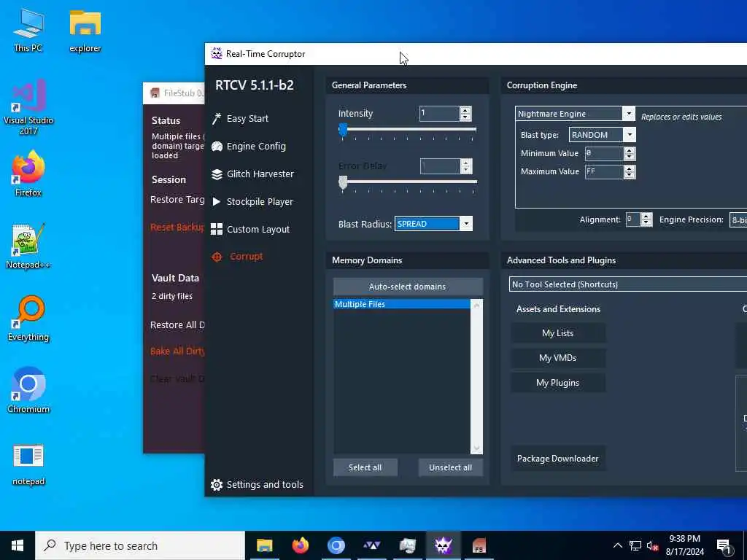The image size is (747, 560).
Task: Open explorer folder desktop icon
Action: (x=85, y=31)
